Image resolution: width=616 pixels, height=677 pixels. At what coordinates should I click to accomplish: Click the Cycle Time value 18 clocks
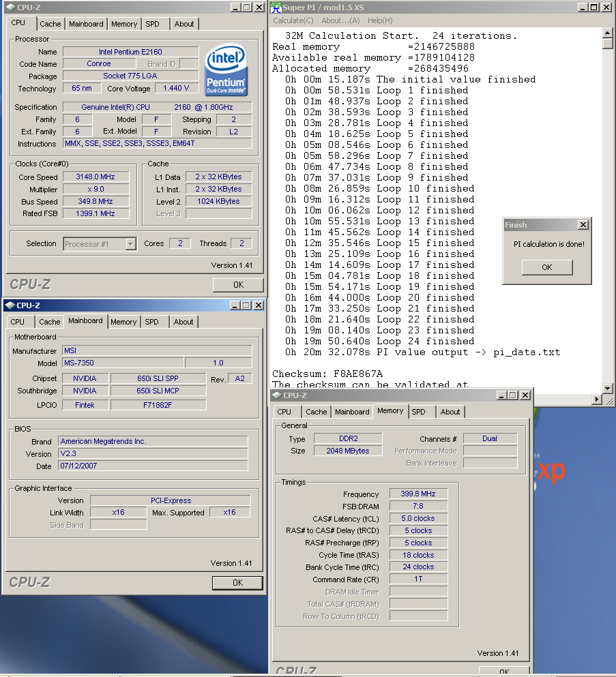pos(418,555)
